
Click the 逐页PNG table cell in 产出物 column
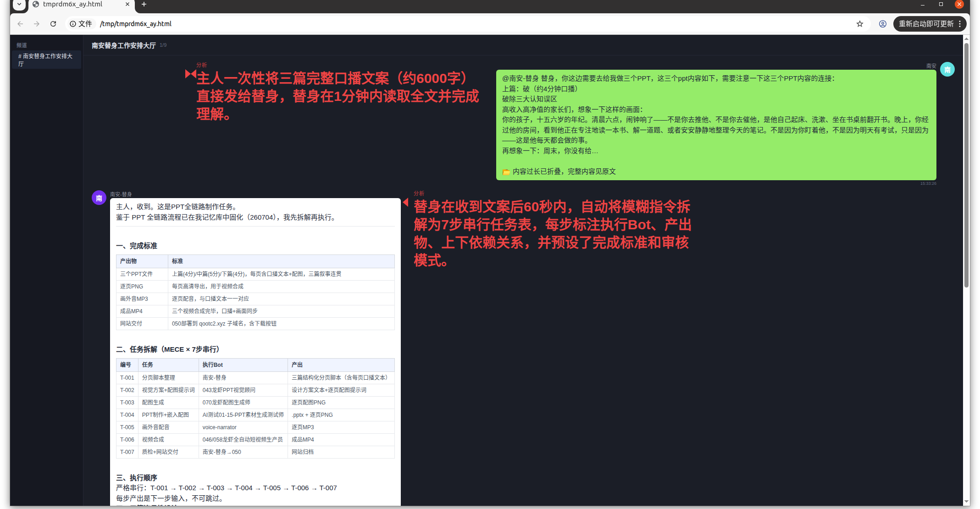coord(142,287)
